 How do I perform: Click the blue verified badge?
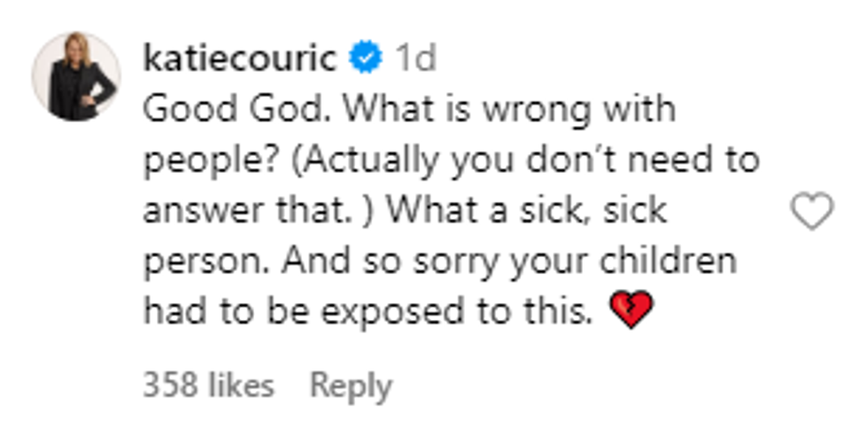(x=365, y=58)
